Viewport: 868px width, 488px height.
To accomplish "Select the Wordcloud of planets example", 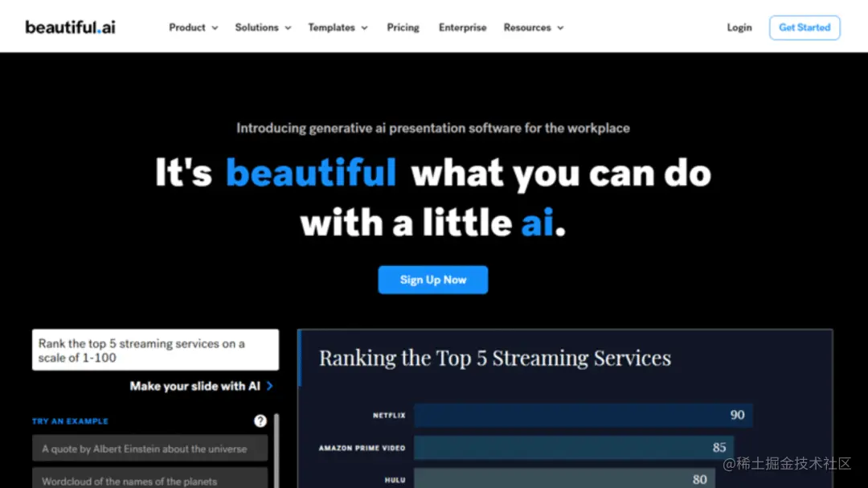I will tap(150, 478).
